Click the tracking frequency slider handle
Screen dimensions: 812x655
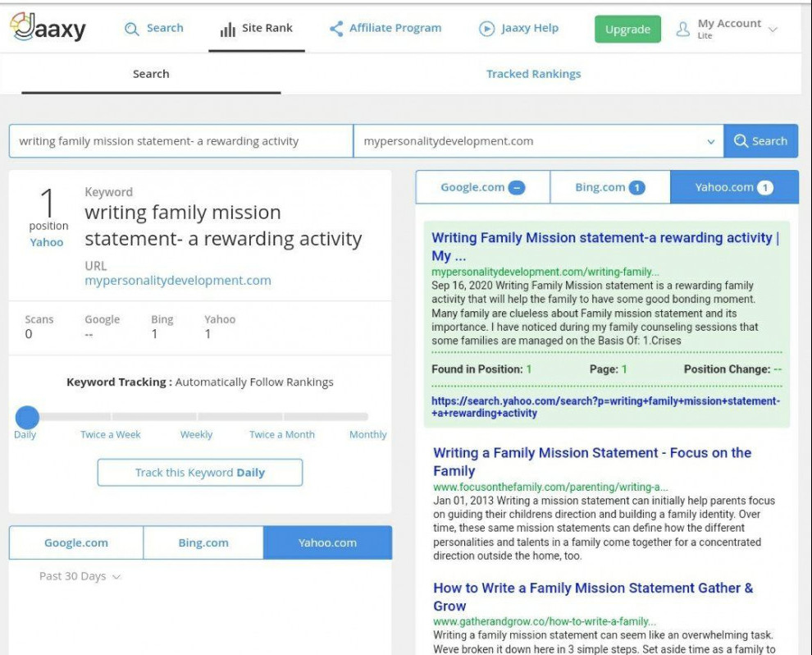point(27,417)
